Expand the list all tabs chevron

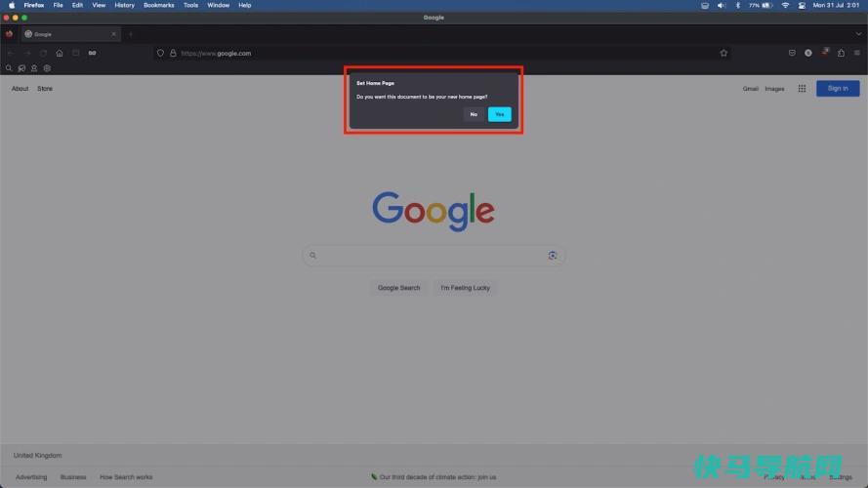click(x=858, y=34)
